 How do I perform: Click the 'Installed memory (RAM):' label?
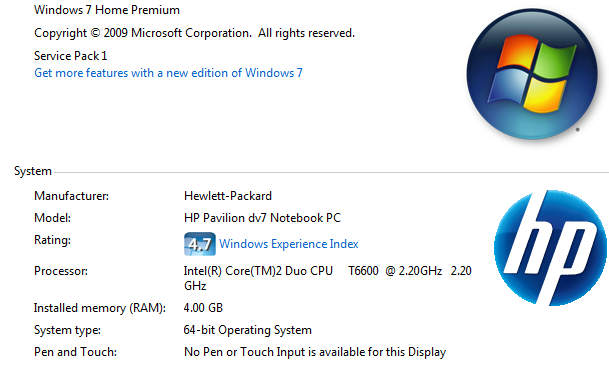click(x=100, y=308)
